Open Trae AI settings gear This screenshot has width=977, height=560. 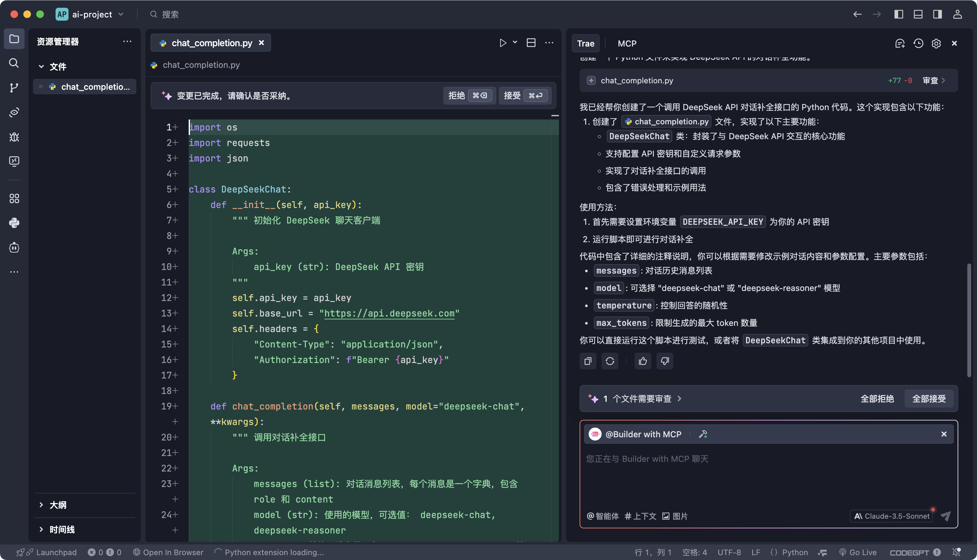tap(936, 44)
